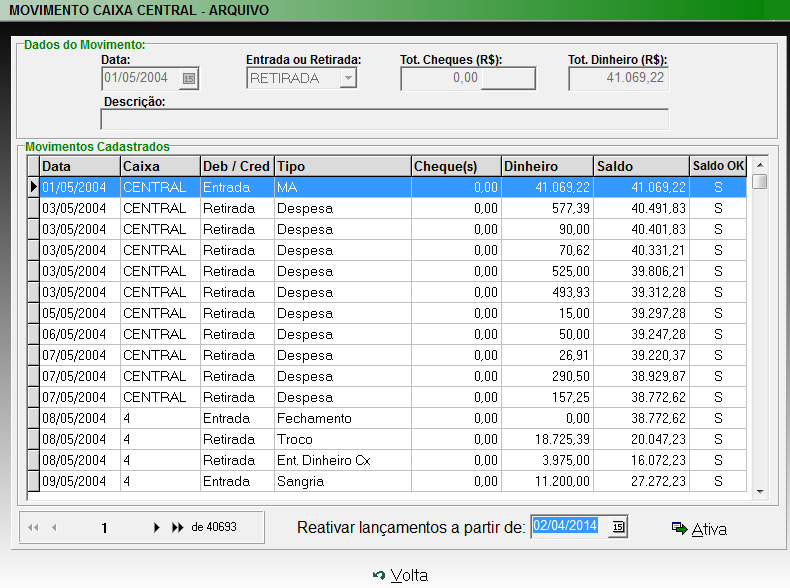Click the Troco type cell
The image size is (790, 588).
pyautogui.click(x=343, y=439)
